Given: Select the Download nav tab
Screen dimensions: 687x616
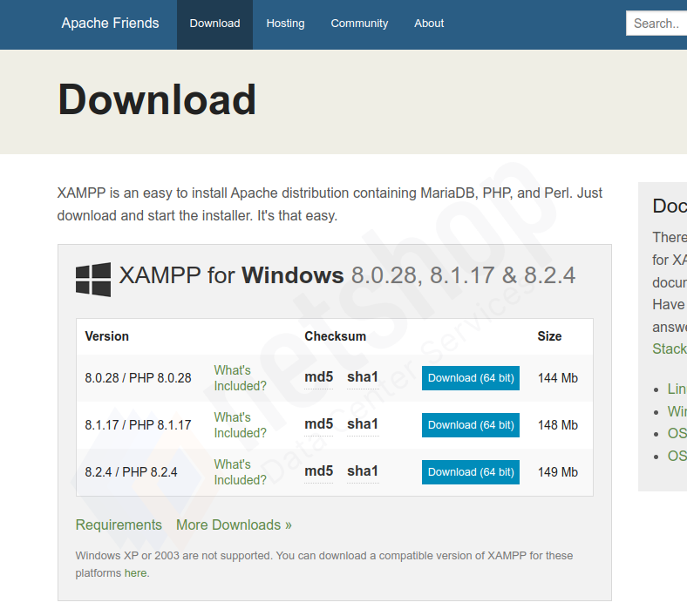Looking at the screenshot, I should pyautogui.click(x=214, y=24).
